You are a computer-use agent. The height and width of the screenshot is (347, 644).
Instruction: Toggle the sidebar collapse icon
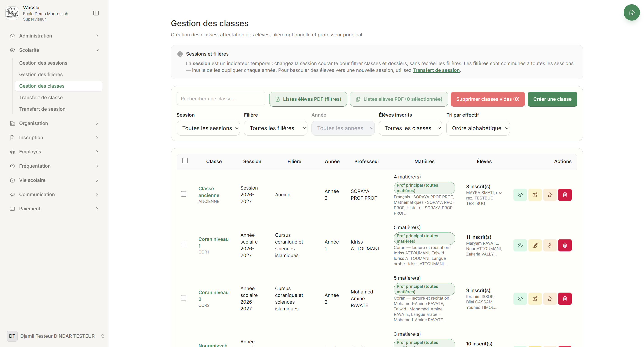pos(96,13)
